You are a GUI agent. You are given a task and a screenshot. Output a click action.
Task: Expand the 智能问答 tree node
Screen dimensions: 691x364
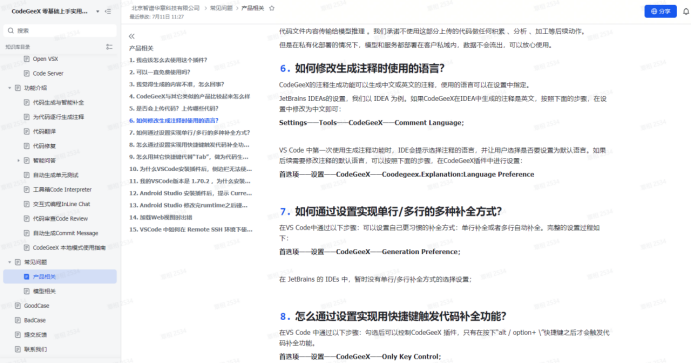coord(18,160)
